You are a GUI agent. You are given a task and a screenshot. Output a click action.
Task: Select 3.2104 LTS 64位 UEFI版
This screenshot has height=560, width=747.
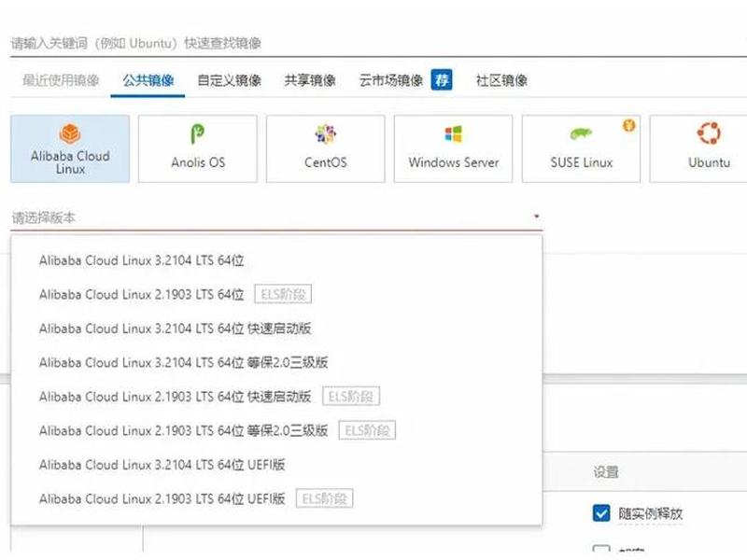[x=276, y=465]
